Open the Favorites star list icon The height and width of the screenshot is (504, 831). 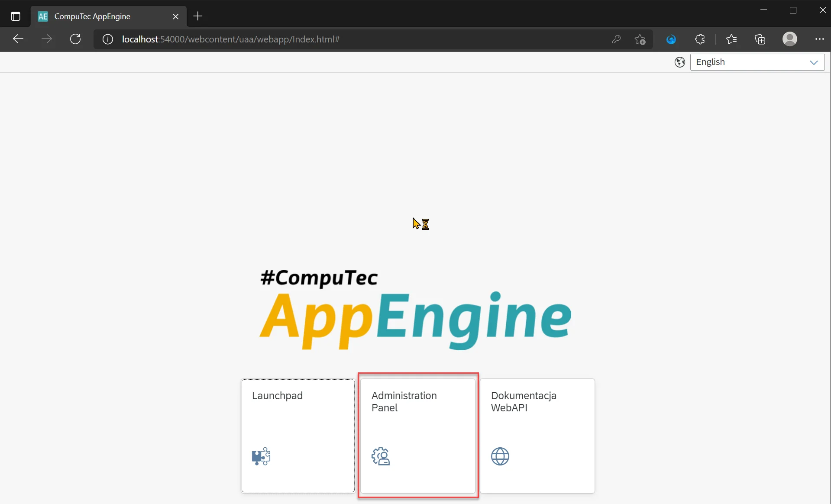[731, 39]
